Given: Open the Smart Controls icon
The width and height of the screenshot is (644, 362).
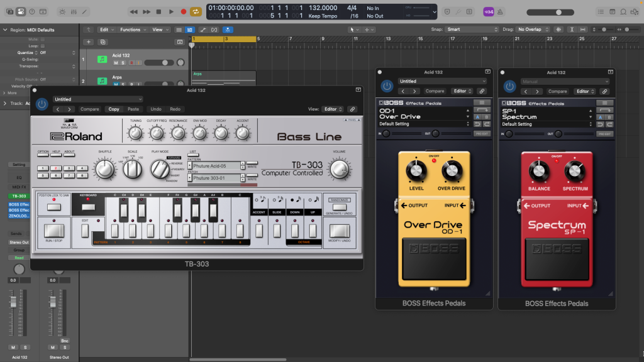Looking at the screenshot, I should click(x=62, y=12).
